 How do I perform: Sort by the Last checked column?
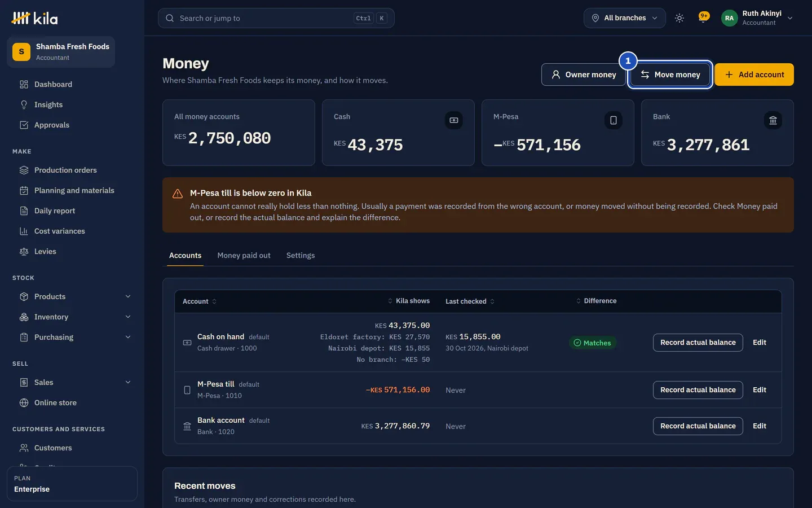click(x=470, y=301)
